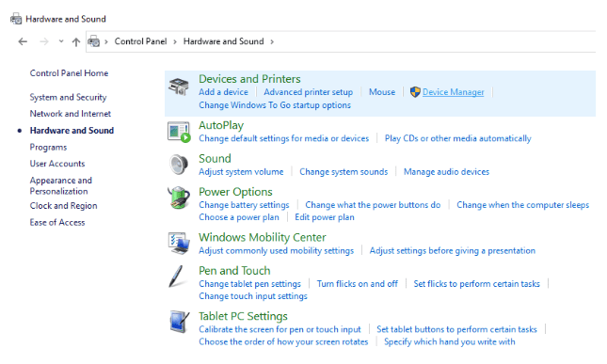Open Programs in the sidebar

pos(48,148)
